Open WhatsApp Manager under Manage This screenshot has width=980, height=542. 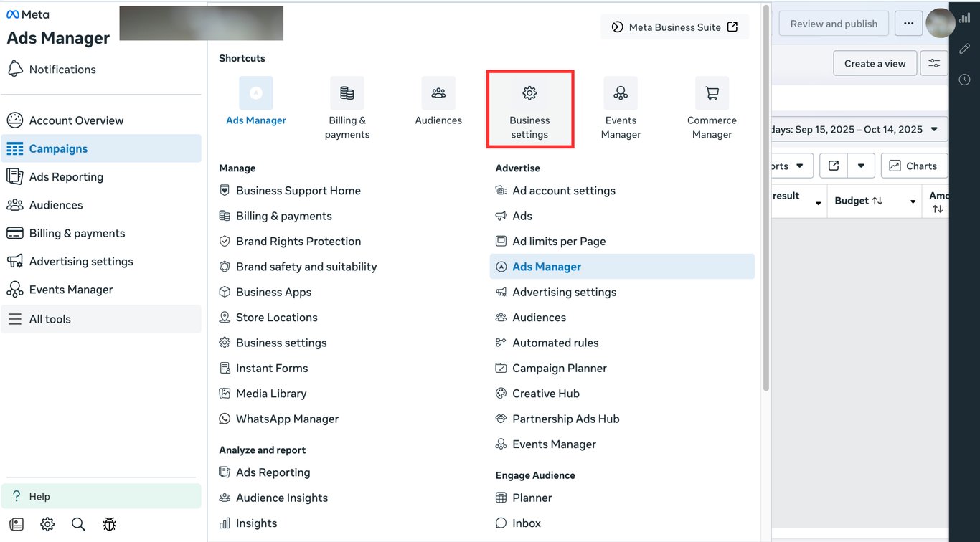point(278,419)
